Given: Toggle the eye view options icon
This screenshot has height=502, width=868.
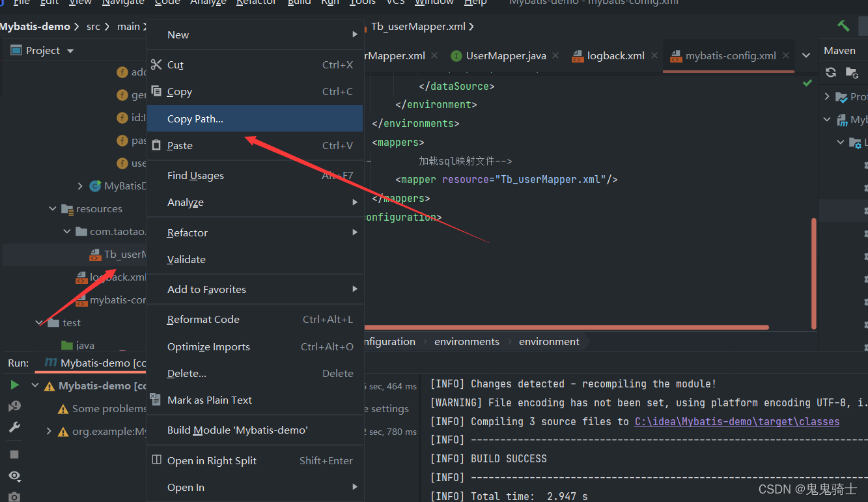Looking at the screenshot, I should (14, 475).
